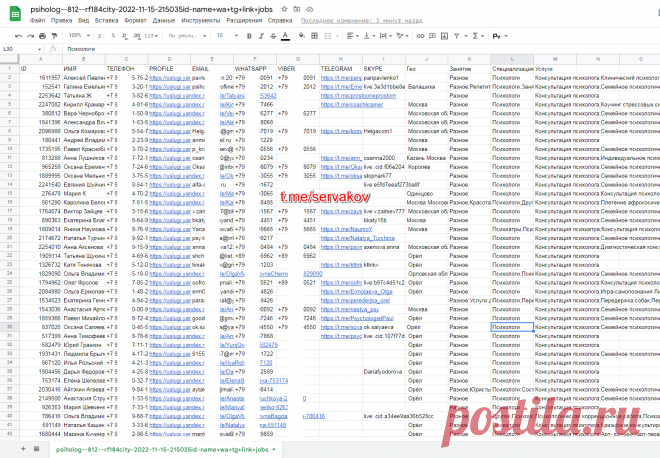Select the Paint format tool
Viewport: 660px width, 458px height.
click(54, 36)
